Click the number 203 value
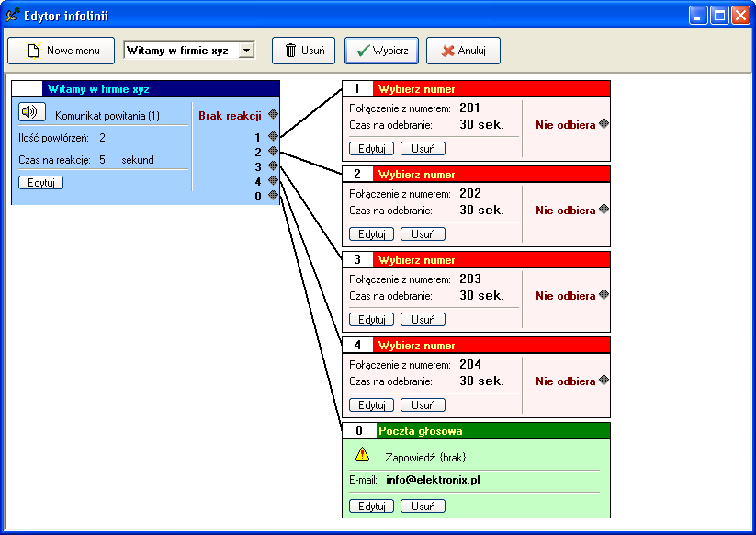The image size is (756, 535). 470,279
